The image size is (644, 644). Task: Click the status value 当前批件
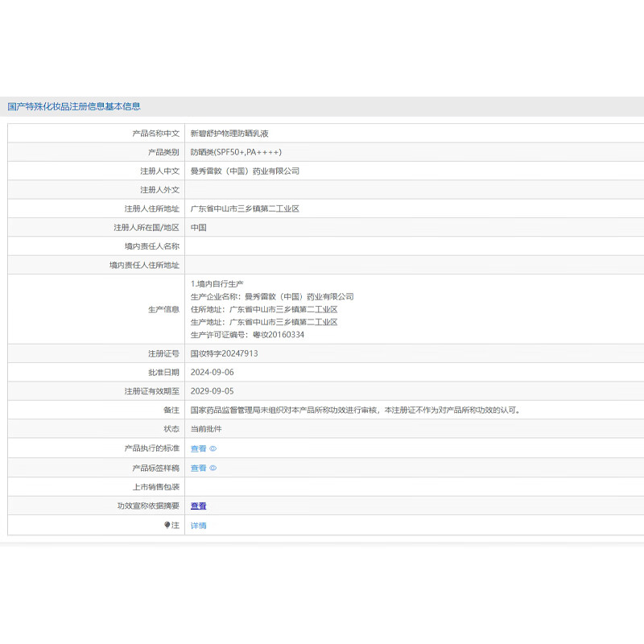click(206, 429)
